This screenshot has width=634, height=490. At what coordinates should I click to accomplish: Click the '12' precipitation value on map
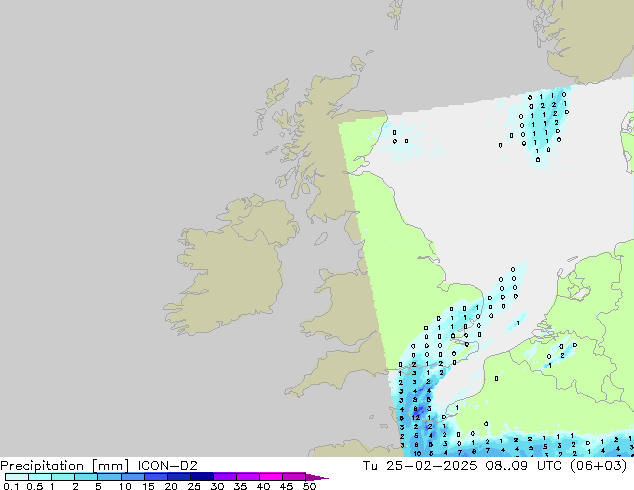point(416,417)
